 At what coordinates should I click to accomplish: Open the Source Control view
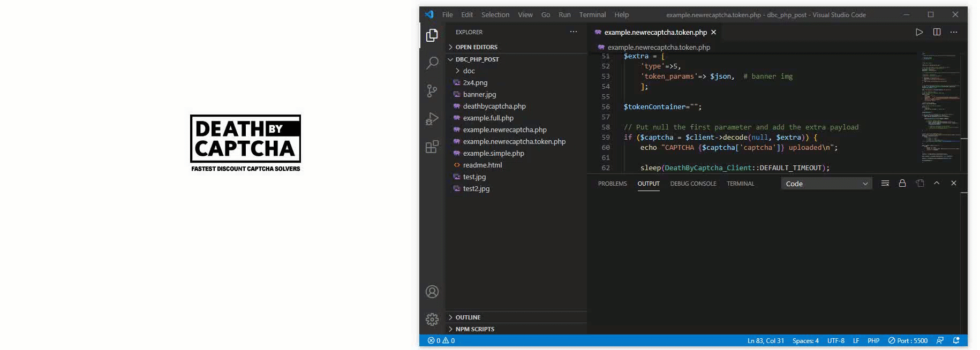[x=432, y=91]
